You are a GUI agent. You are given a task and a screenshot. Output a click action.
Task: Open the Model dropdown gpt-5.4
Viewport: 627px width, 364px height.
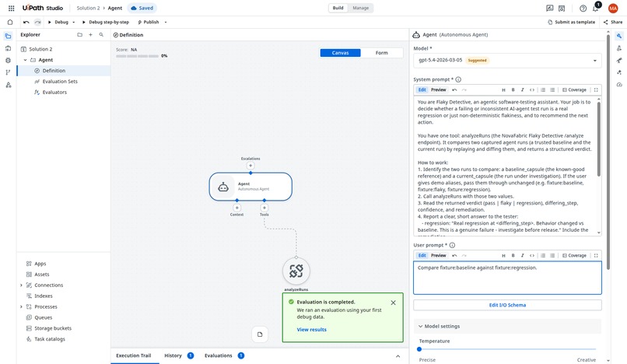pyautogui.click(x=507, y=61)
